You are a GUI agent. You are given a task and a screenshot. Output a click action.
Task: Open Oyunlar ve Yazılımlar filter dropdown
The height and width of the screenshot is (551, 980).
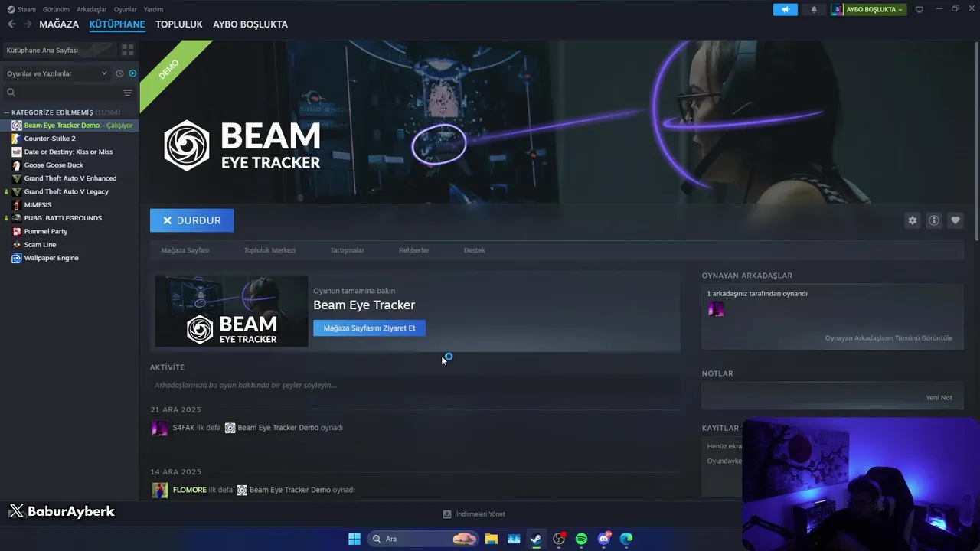coord(57,73)
